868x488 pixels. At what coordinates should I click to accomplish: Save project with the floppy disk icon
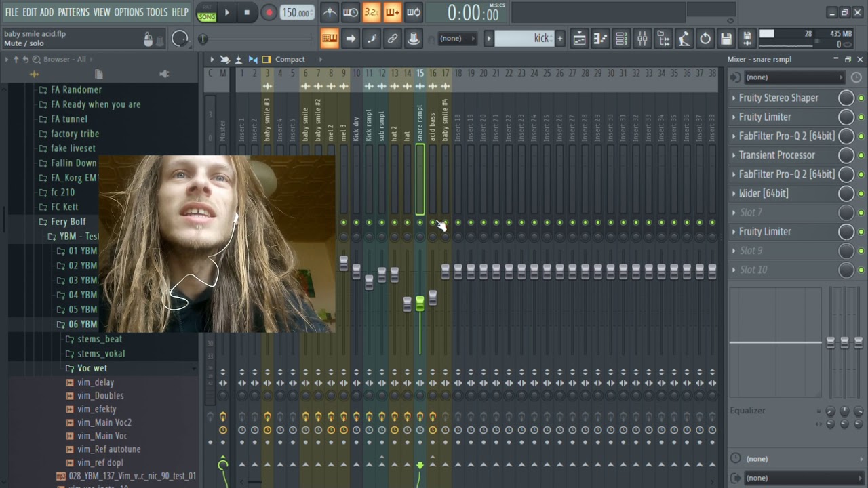point(726,39)
